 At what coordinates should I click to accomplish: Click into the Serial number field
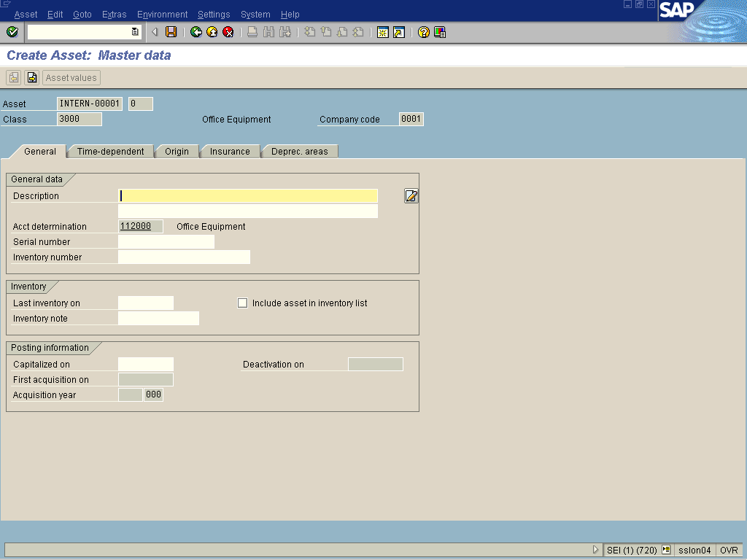[166, 242]
